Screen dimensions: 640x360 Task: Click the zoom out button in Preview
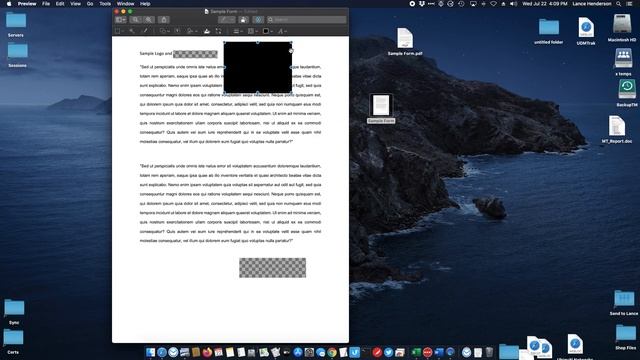136,20
